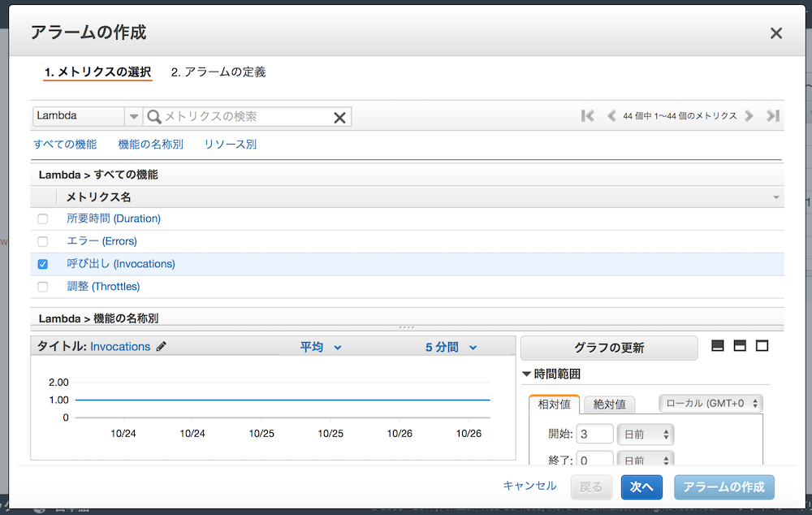Open the Lambda namespace dropdown
This screenshot has height=515, width=812.
(x=88, y=116)
